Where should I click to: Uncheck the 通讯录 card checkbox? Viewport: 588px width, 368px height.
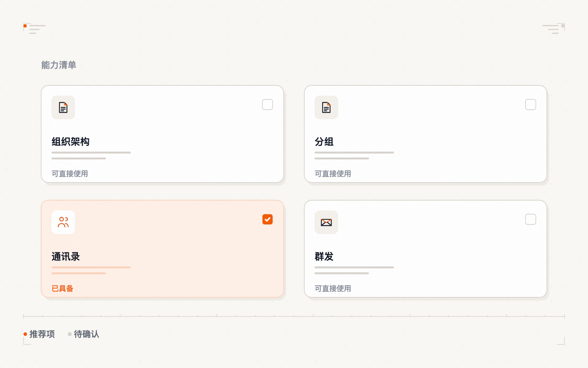click(268, 219)
